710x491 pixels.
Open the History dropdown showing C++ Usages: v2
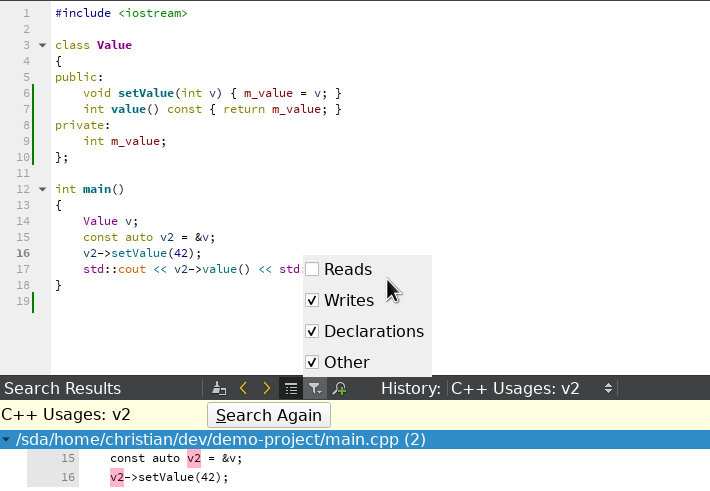(x=532, y=389)
